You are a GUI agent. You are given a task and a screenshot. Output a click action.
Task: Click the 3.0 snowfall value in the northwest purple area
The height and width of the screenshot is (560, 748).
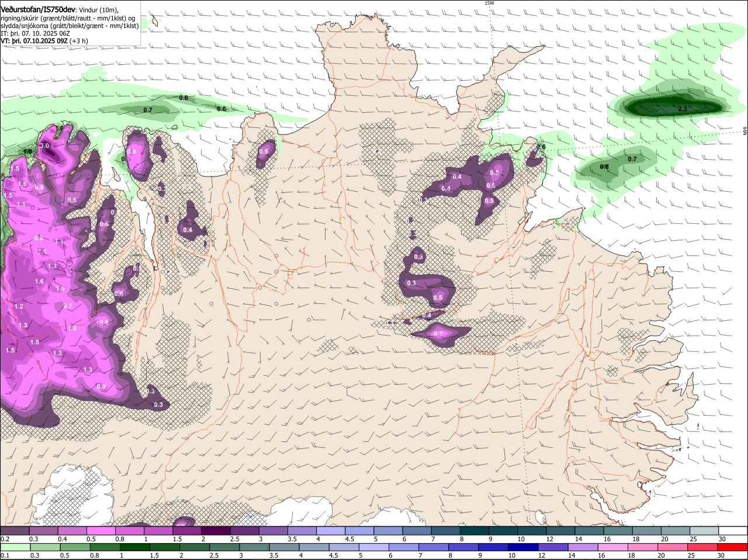point(44,146)
